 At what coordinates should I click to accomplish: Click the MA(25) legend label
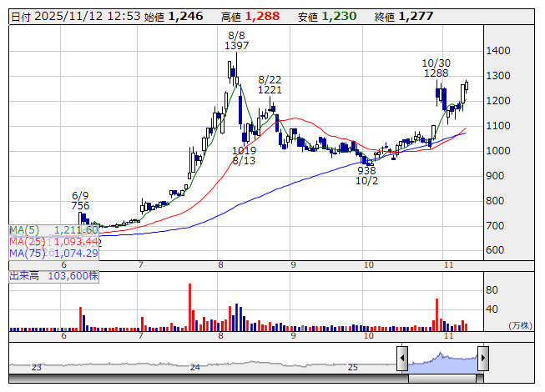23,241
